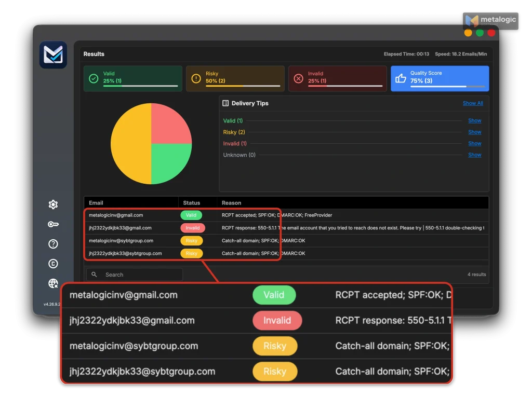Open settings via the gear icon
This screenshot has height=397, width=532.
[x=54, y=204]
